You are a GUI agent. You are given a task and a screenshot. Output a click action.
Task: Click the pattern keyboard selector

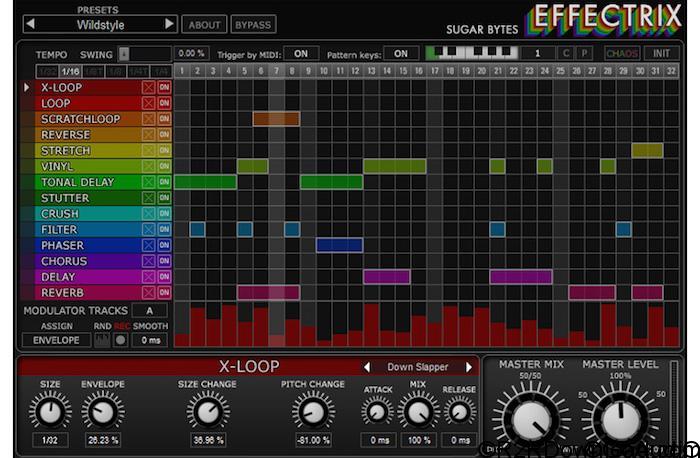471,54
